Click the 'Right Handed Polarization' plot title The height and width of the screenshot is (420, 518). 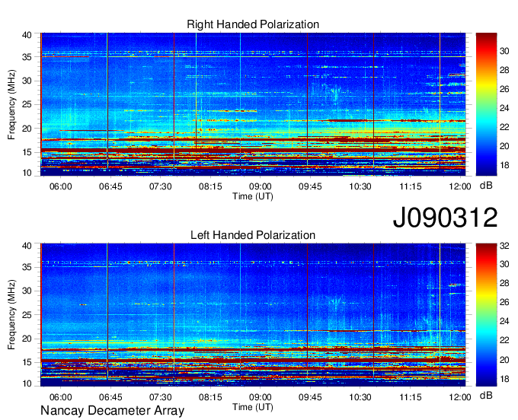(x=253, y=24)
